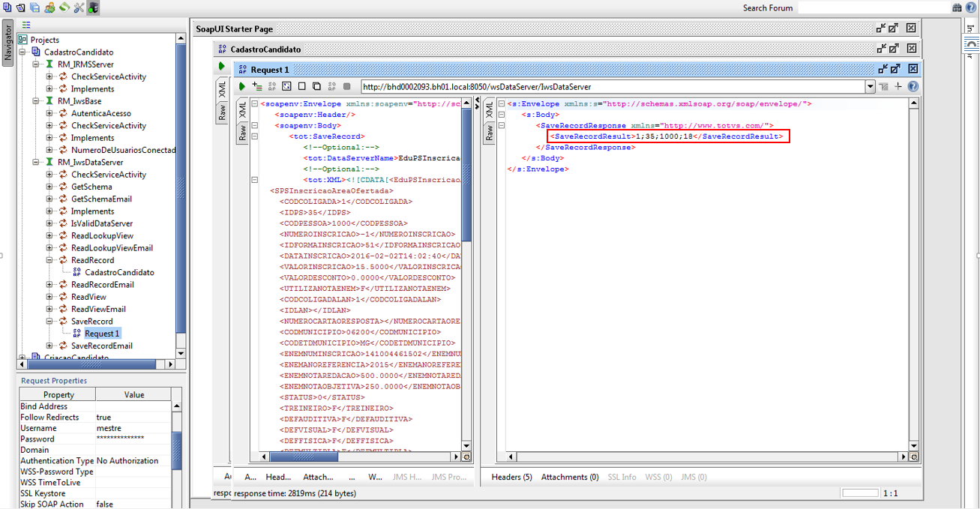The width and height of the screenshot is (980, 509).
Task: Click the help icon in Request 1 toolbar
Action: [x=913, y=86]
